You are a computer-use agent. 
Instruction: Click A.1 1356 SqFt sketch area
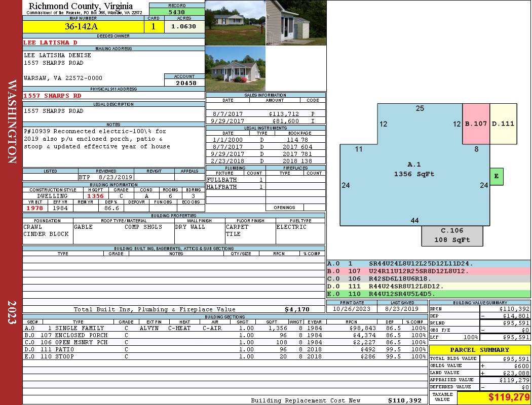pos(414,170)
